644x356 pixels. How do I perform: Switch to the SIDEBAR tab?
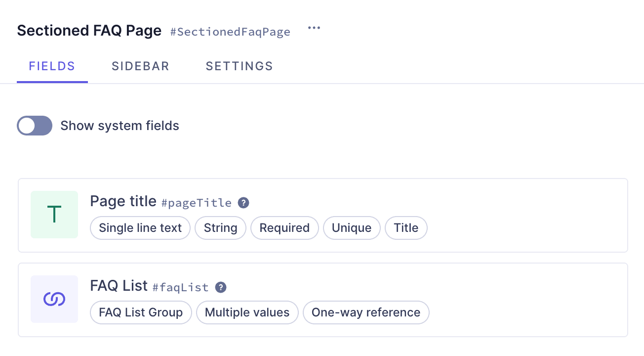(x=140, y=66)
